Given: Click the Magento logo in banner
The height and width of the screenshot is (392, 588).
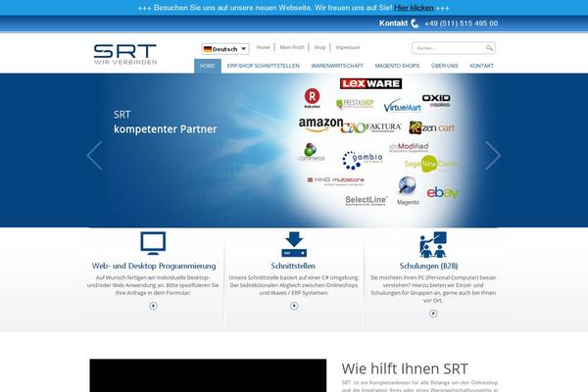Looking at the screenshot, I should tap(408, 191).
